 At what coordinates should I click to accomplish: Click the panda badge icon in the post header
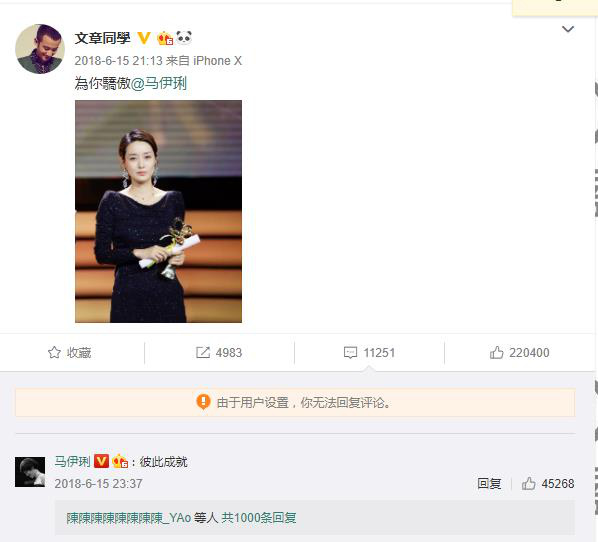point(184,37)
